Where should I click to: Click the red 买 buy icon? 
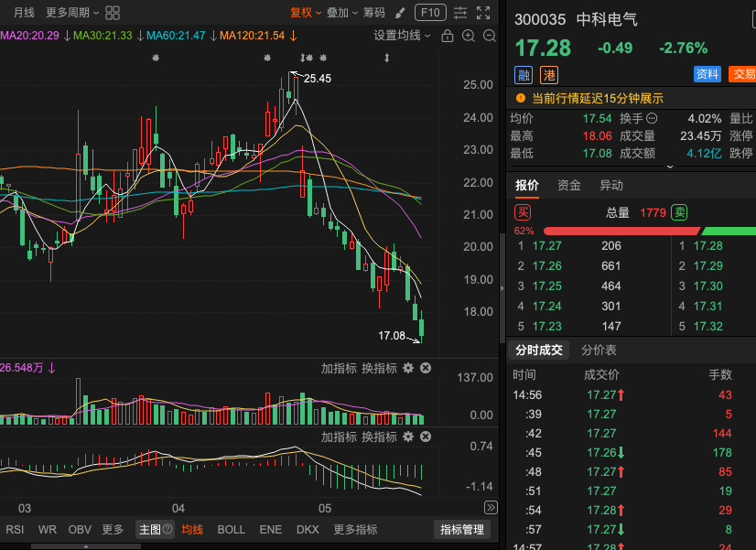(x=524, y=212)
